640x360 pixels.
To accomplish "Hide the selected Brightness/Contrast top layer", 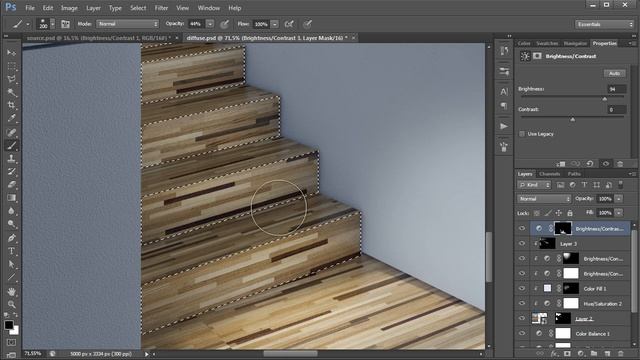I will pos(522,229).
